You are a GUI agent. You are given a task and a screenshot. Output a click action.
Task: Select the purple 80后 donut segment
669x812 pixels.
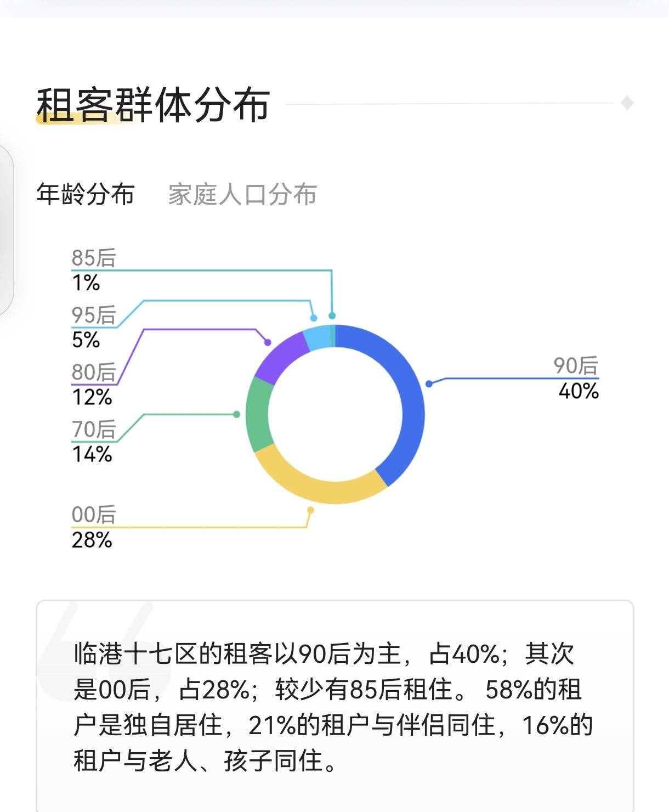tap(281, 357)
